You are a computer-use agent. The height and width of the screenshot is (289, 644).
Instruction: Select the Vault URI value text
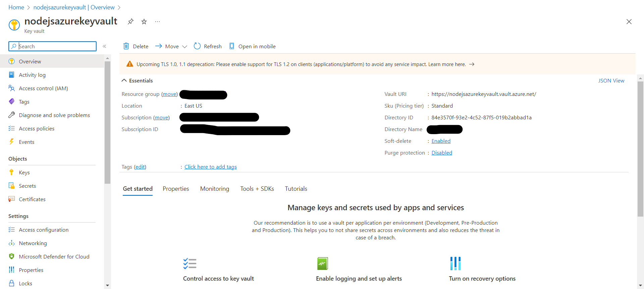[x=484, y=94]
